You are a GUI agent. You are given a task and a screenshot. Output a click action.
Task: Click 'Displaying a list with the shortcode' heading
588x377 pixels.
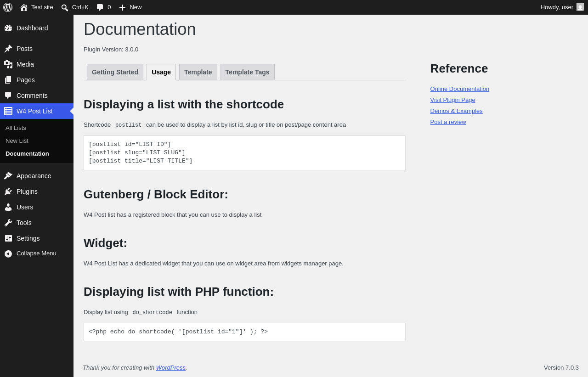(x=184, y=104)
